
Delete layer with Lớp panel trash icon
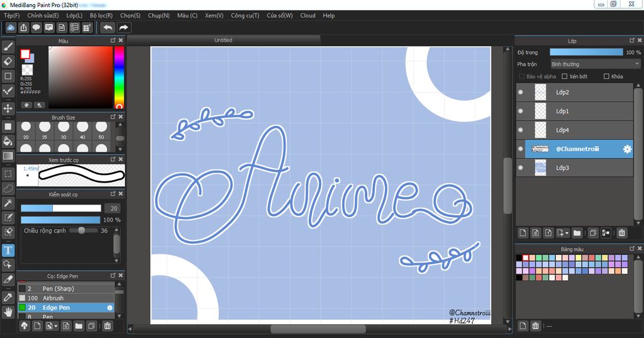tap(622, 233)
